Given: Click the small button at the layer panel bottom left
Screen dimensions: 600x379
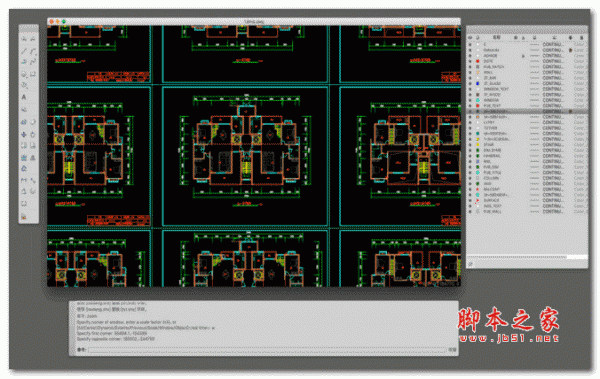Looking at the screenshot, I should pyautogui.click(x=471, y=264).
